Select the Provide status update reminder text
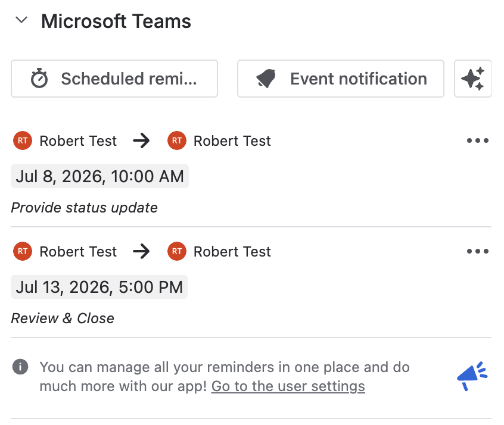 [x=84, y=208]
